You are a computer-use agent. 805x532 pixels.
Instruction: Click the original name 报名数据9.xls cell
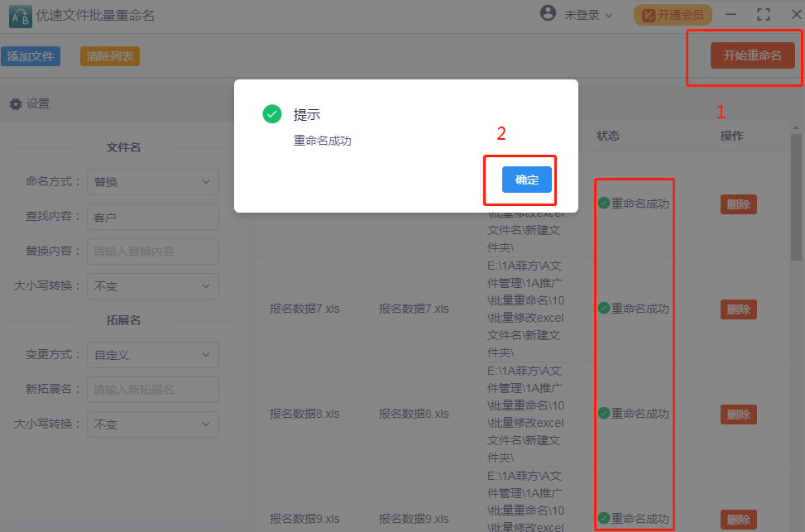coord(304,519)
